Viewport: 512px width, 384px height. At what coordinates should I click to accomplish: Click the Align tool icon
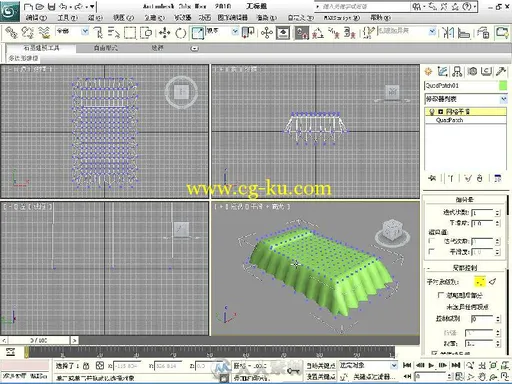[464, 33]
